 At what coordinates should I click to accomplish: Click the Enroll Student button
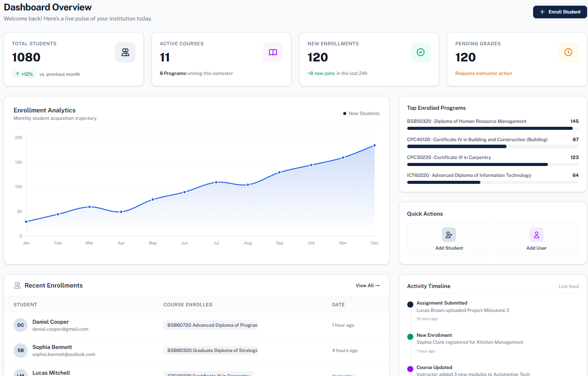(560, 12)
